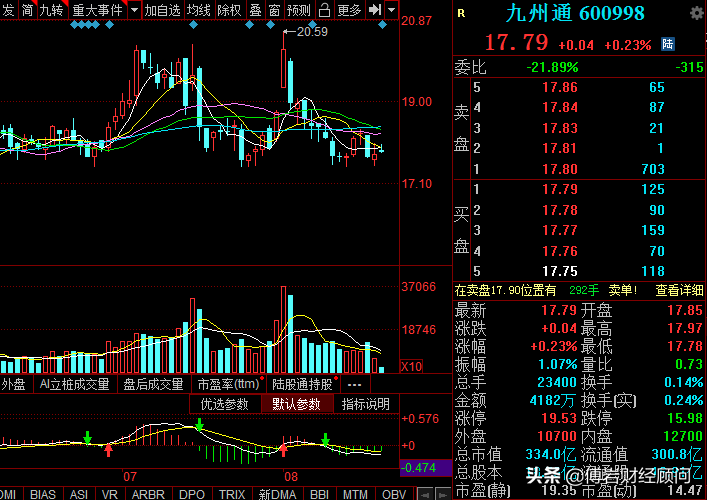
Task: Open the settings gear icon
Action: [x=697, y=13]
